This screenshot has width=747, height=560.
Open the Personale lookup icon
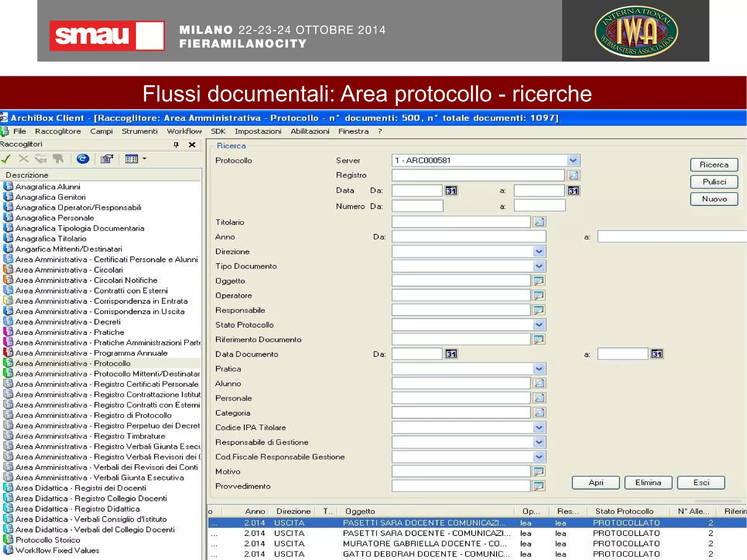[x=539, y=398]
